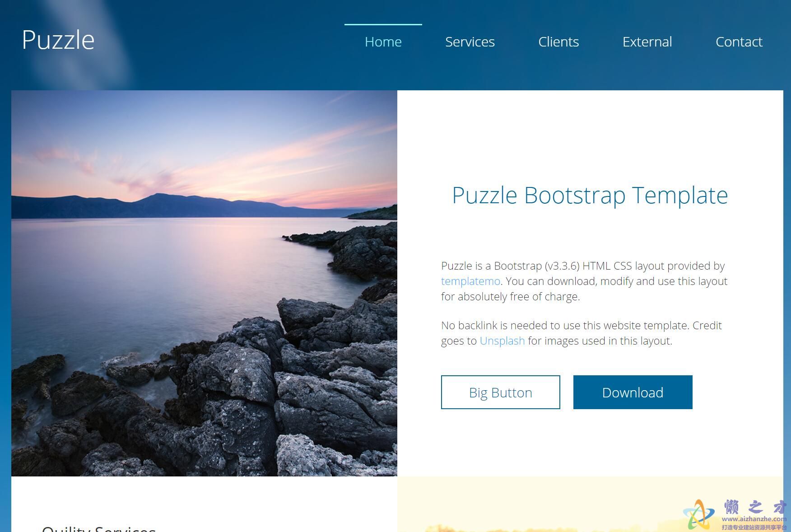Screen dimensions: 791x532
Task: Click the rocky seaside sunset photo
Action: (204, 283)
